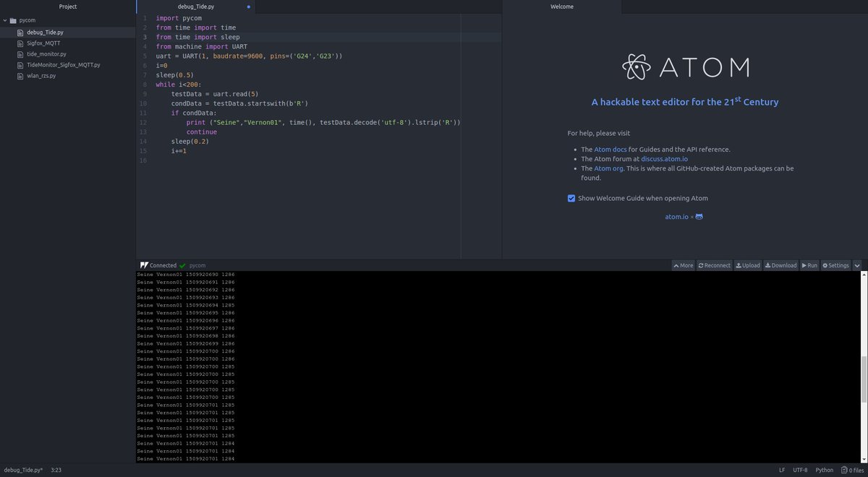Open Sigfox_MQTT in the project tree
The height and width of the screenshot is (477, 868).
43,43
